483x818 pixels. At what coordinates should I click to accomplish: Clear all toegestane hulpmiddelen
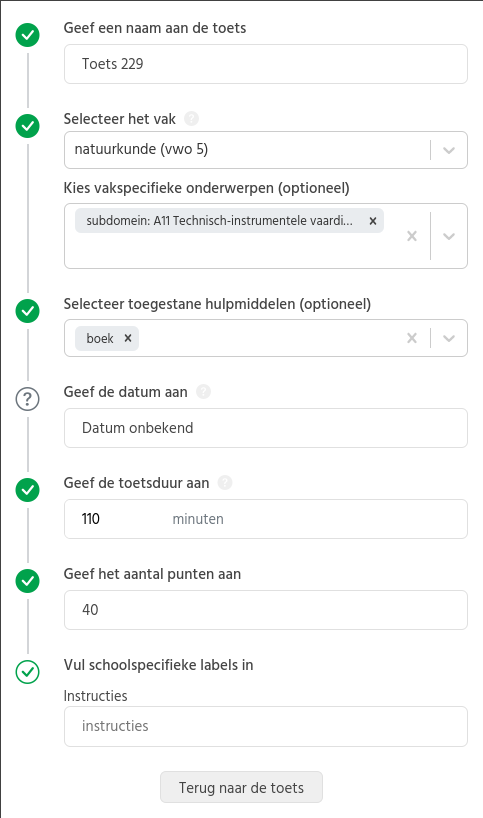click(412, 338)
